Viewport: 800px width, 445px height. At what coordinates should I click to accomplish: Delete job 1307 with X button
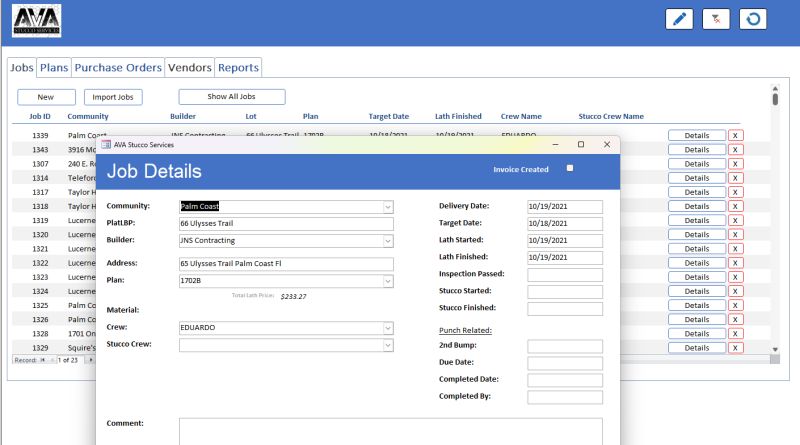tap(735, 164)
